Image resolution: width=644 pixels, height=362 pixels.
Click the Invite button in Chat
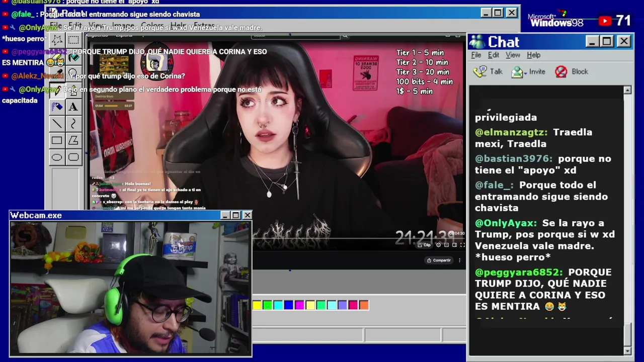pos(528,71)
